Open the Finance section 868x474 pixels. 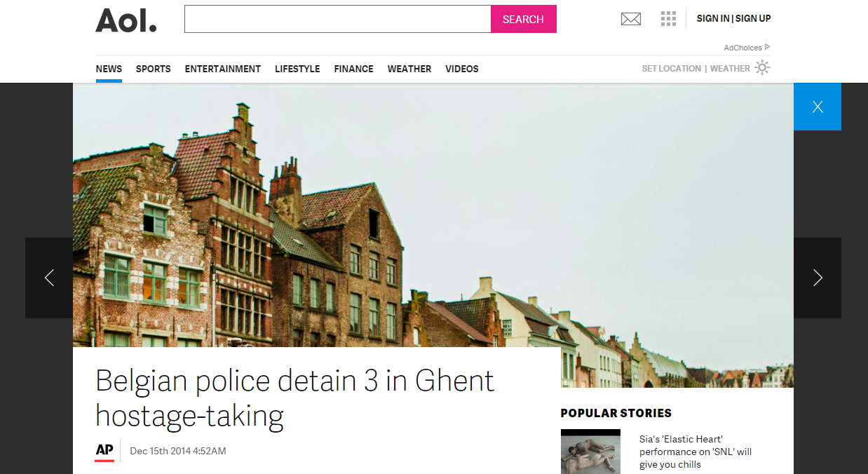tap(353, 69)
